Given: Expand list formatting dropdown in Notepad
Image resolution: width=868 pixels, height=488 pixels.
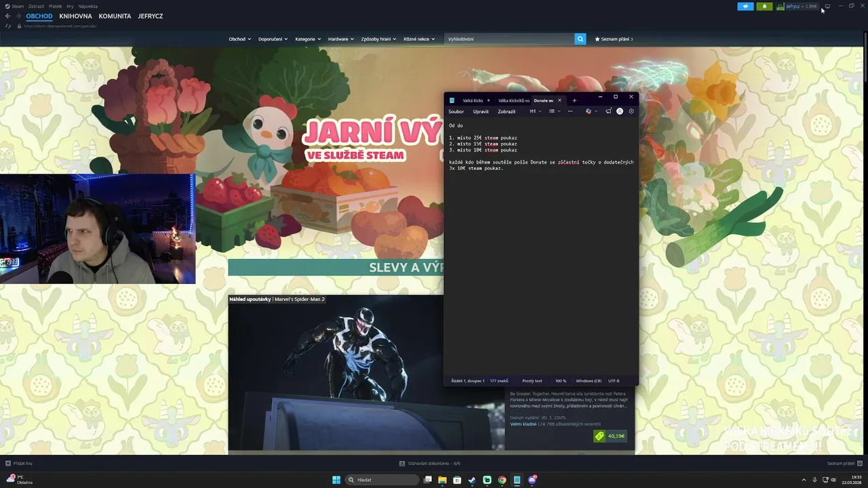Looking at the screenshot, I should (x=555, y=111).
